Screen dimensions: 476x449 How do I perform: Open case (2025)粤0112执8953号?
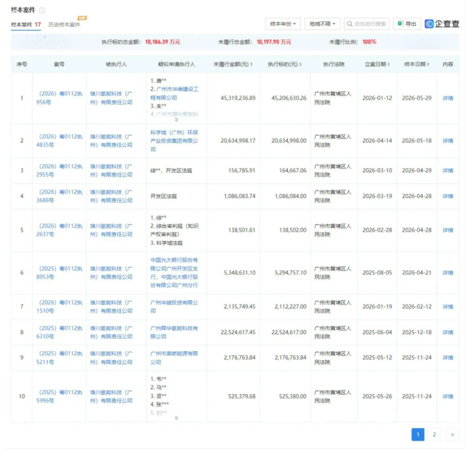[x=59, y=273]
